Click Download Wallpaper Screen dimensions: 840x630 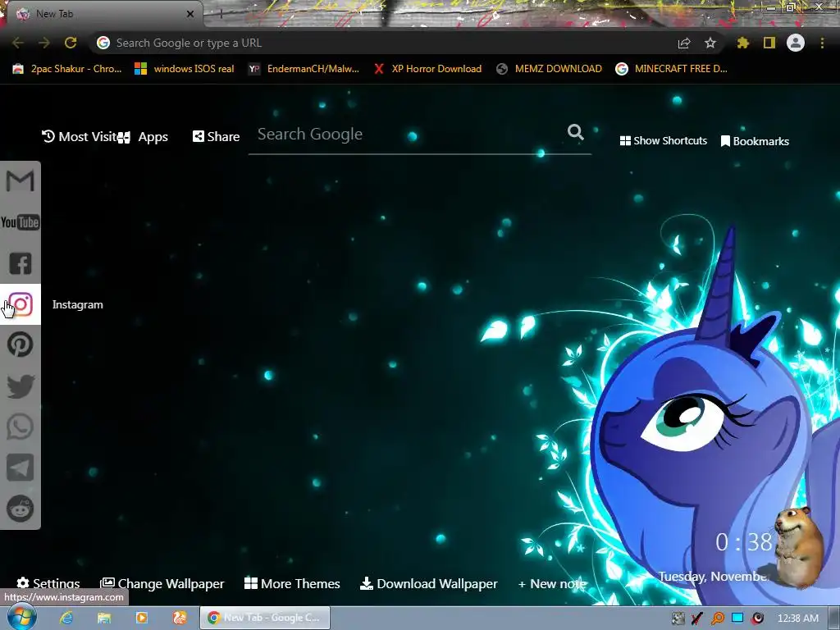[428, 583]
